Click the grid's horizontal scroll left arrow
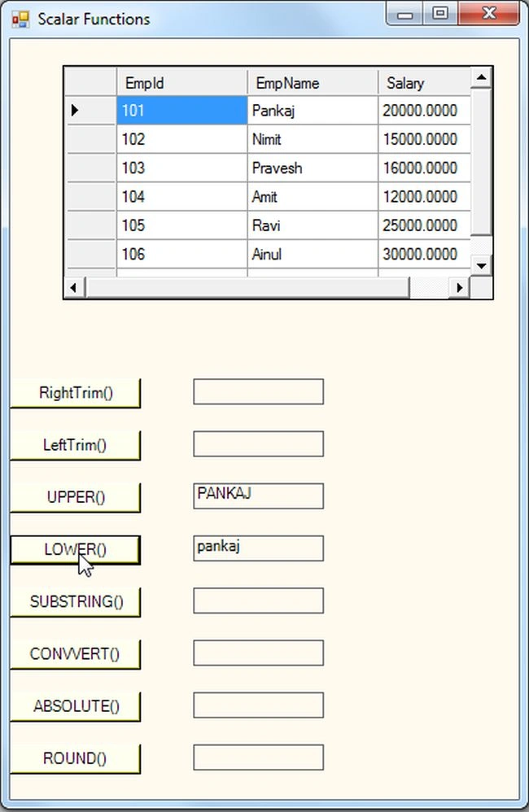Image resolution: width=529 pixels, height=812 pixels. point(74,287)
